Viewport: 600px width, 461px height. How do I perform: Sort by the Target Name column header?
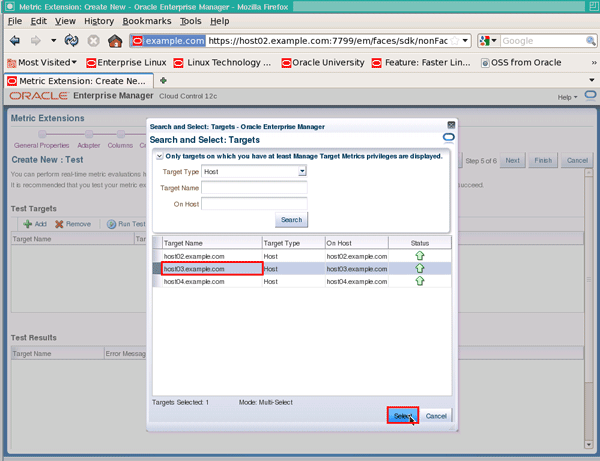[212, 243]
